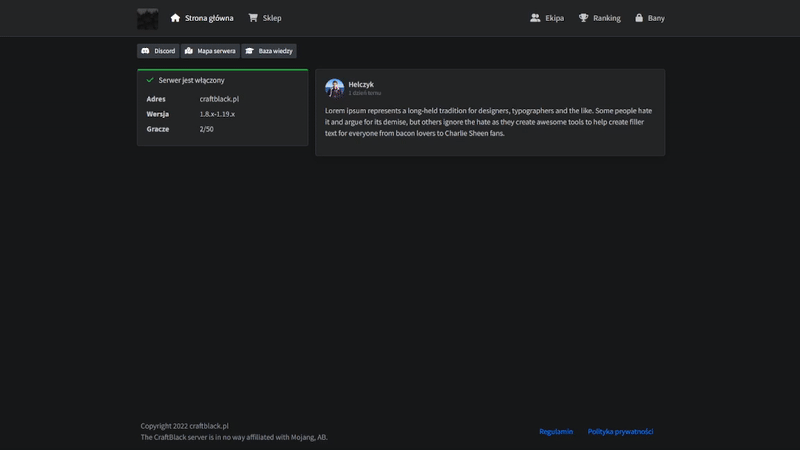800x450 pixels.
Task: Click the shopping cart icon
Action: click(253, 18)
